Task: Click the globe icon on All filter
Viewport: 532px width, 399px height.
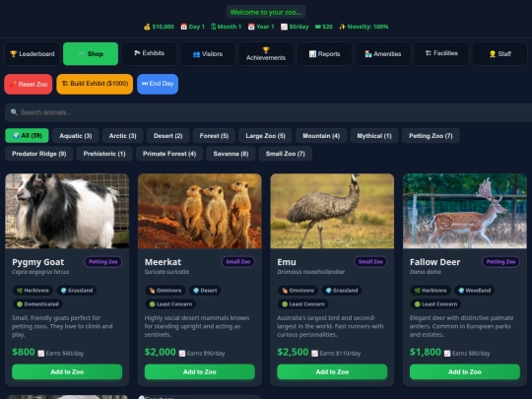Action: tap(16, 135)
